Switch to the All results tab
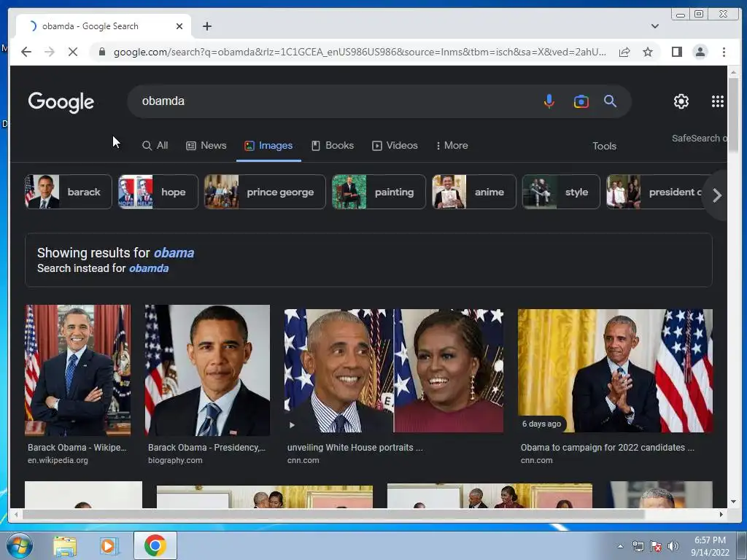Viewport: 747px width, 560px height. click(155, 145)
